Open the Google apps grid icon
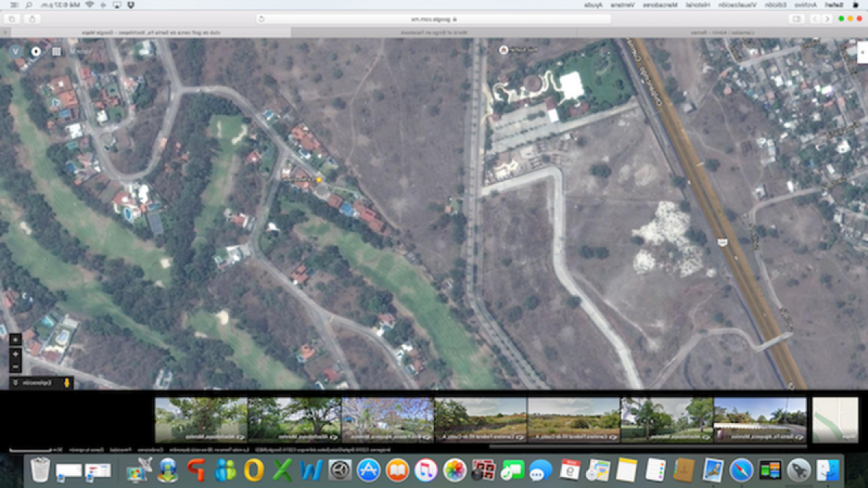The width and height of the screenshot is (868, 488). [x=56, y=51]
